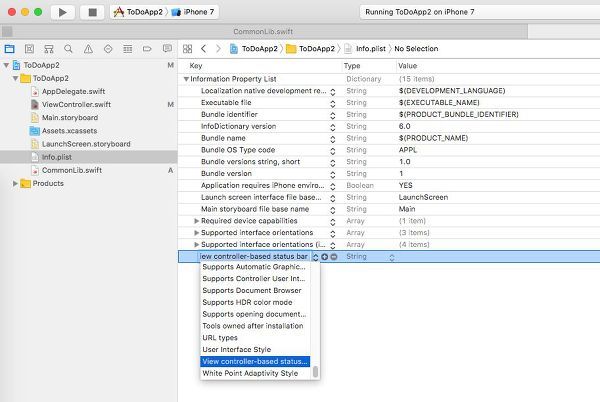Open key stepper for Bundle name

(333, 139)
